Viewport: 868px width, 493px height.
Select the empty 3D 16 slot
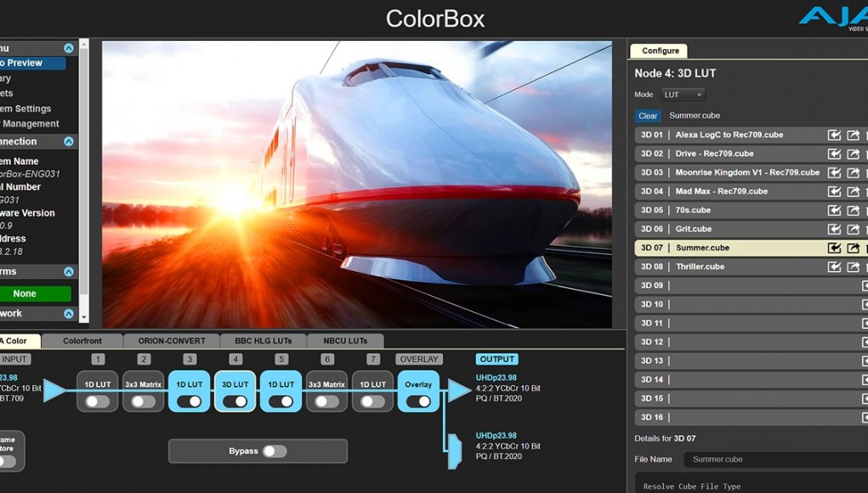pyautogui.click(x=752, y=417)
